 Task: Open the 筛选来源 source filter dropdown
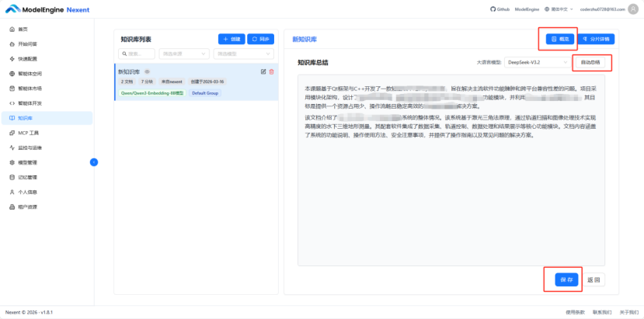pos(184,54)
